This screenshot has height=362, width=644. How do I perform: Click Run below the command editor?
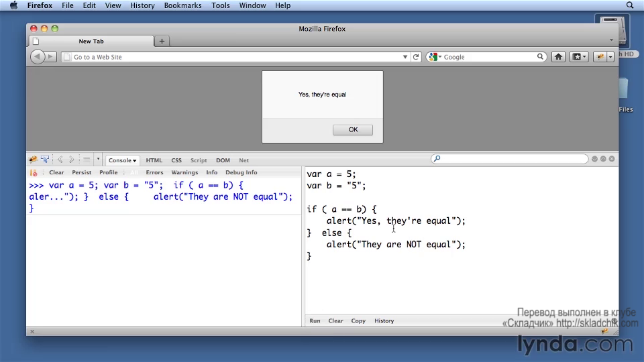[315, 320]
